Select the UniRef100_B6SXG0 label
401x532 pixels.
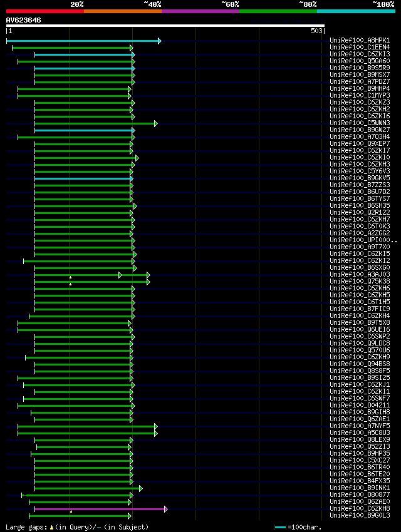(360, 267)
